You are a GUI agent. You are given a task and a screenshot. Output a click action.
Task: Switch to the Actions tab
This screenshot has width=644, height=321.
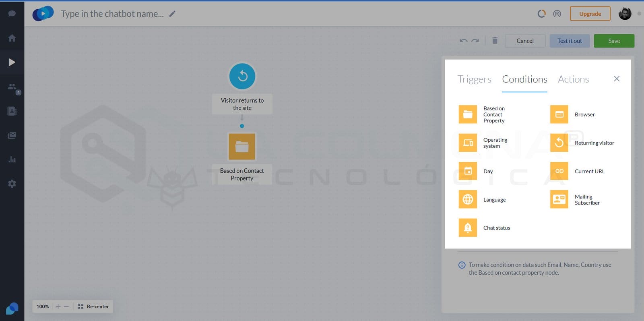tap(573, 79)
